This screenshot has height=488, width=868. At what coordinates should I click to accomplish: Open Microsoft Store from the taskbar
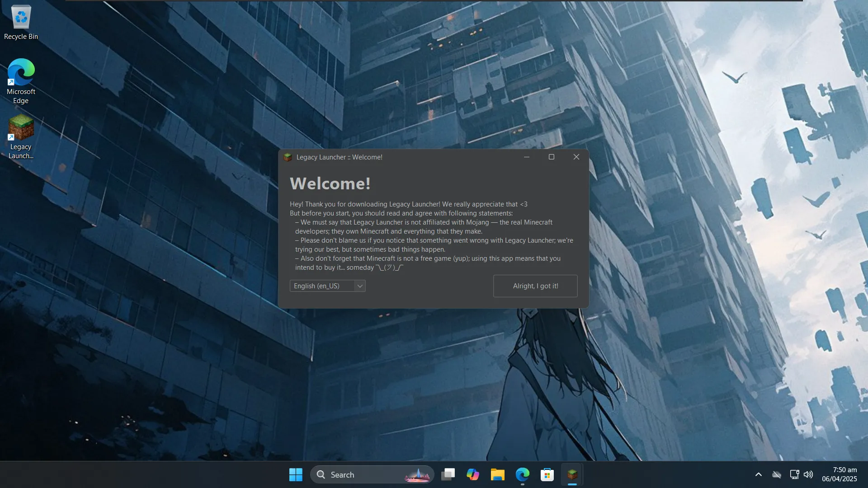547,474
